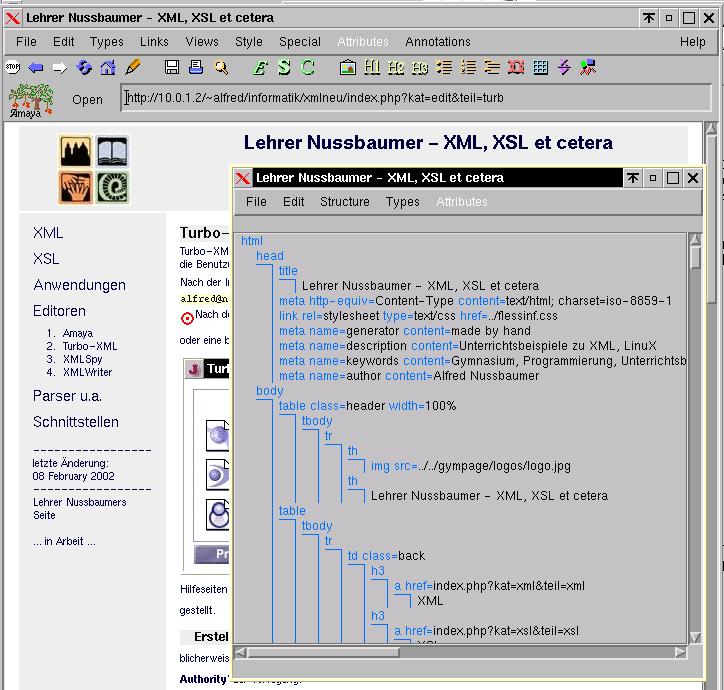
Task: Click the structure view scroll-down arrow
Action: pyautogui.click(x=694, y=637)
